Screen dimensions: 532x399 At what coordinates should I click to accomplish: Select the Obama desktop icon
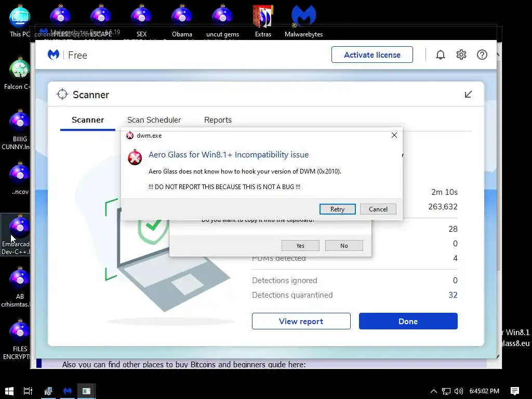[x=182, y=21]
